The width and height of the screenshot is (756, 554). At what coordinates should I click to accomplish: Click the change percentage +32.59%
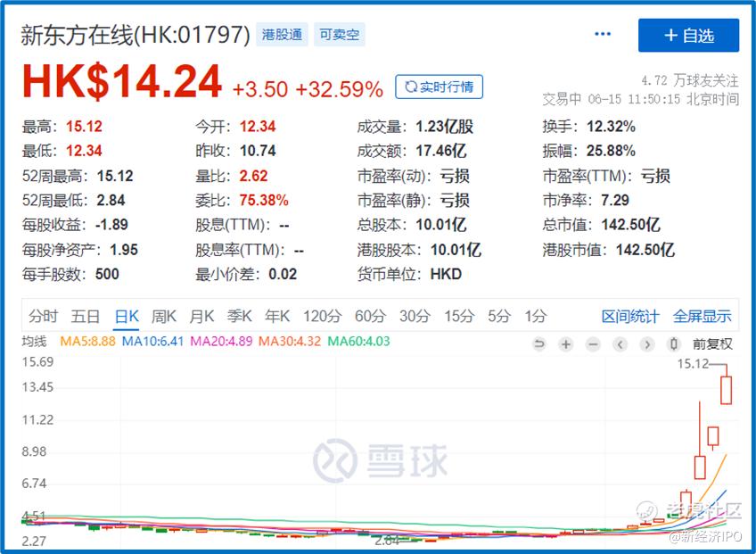point(340,89)
